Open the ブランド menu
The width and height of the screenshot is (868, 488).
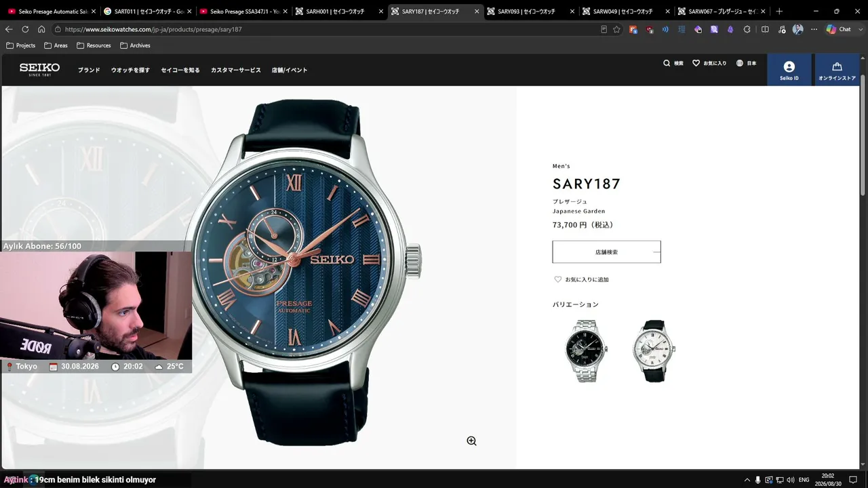(x=89, y=70)
